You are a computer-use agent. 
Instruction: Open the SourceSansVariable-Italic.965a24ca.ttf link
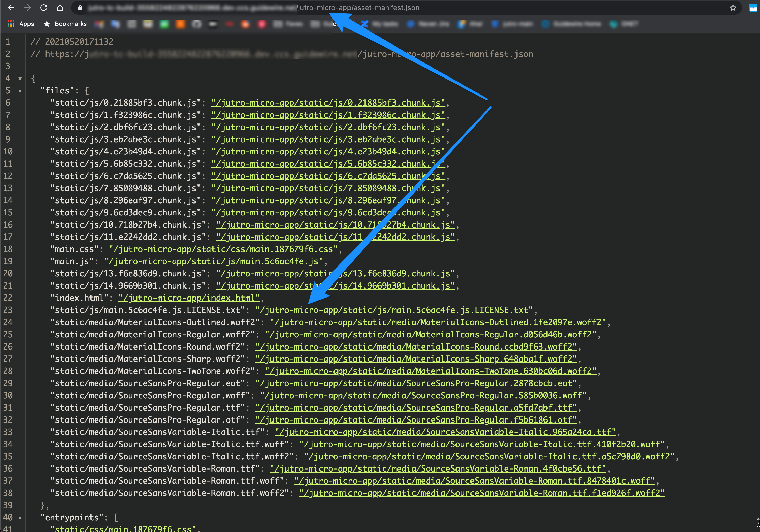[x=445, y=432]
